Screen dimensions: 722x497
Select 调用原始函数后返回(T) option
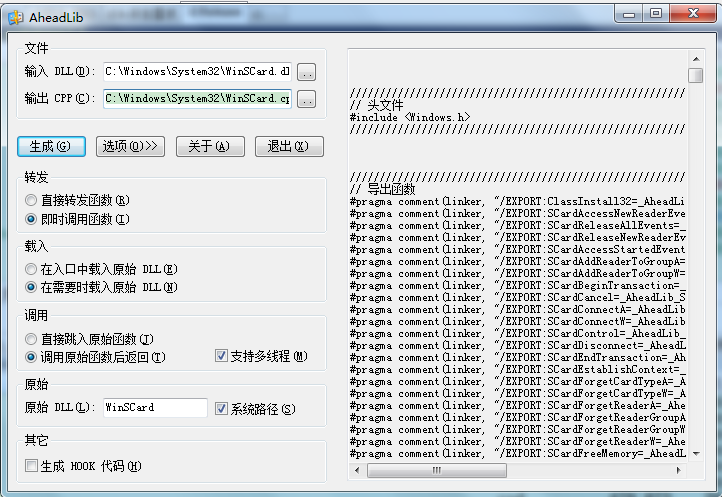click(x=95, y=357)
